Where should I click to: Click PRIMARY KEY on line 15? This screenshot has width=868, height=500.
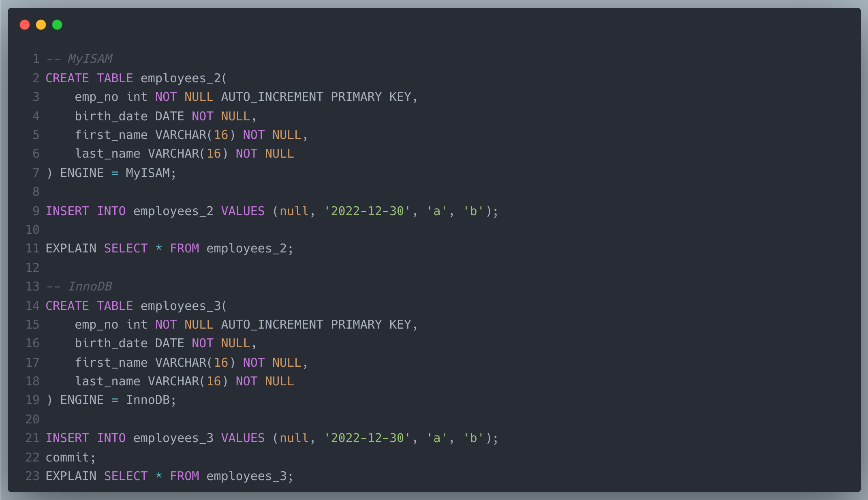(x=370, y=325)
